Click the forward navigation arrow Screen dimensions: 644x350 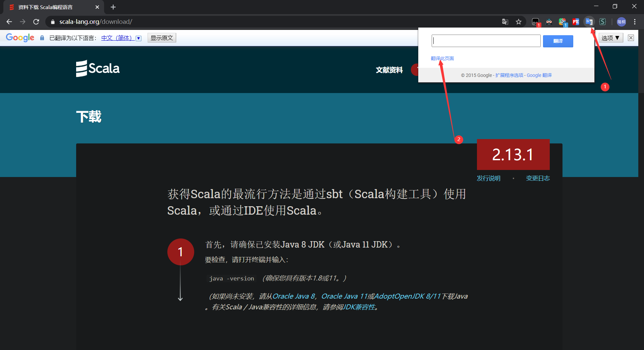click(22, 22)
